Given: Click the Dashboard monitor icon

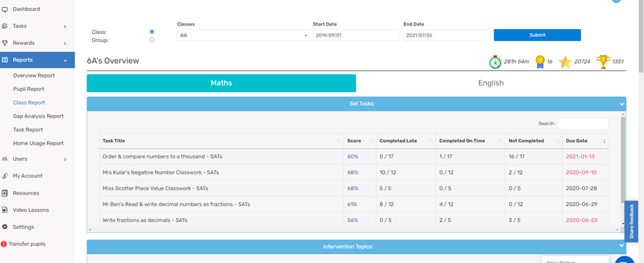Looking at the screenshot, I should pyautogui.click(x=5, y=9).
